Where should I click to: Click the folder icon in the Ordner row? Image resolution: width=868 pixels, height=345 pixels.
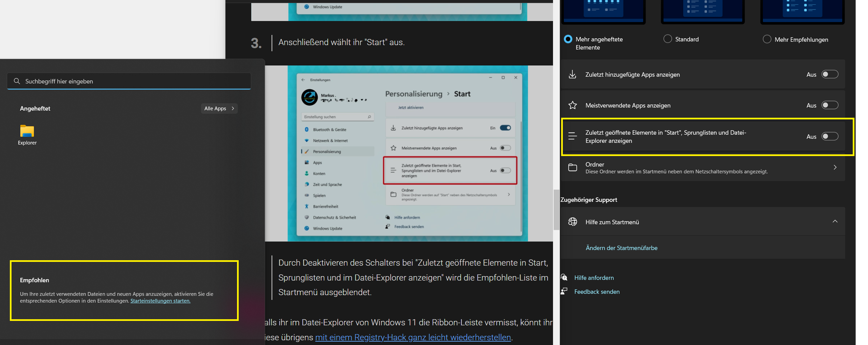(572, 167)
